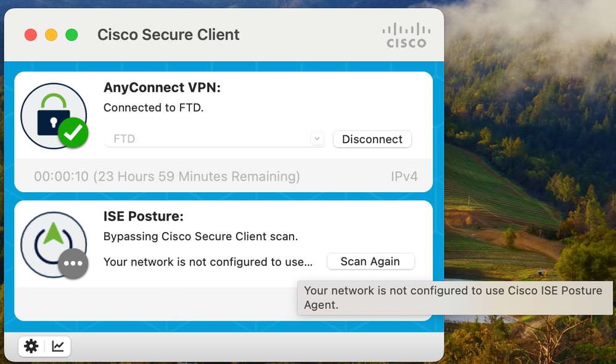The height and width of the screenshot is (364, 616).
Task: Open the settings gear icon
Action: click(x=31, y=346)
